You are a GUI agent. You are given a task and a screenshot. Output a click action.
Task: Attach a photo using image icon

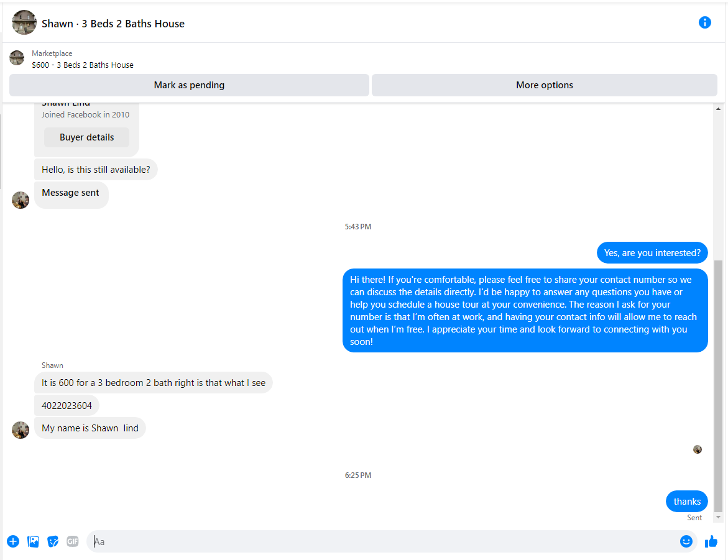click(34, 541)
